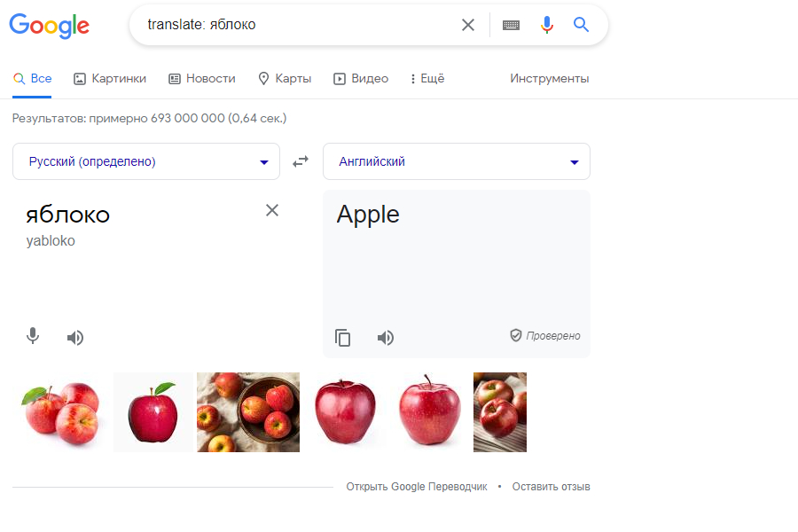Listen to the Apple translation audio
Viewport: 798px width, 532px height.
pos(386,337)
